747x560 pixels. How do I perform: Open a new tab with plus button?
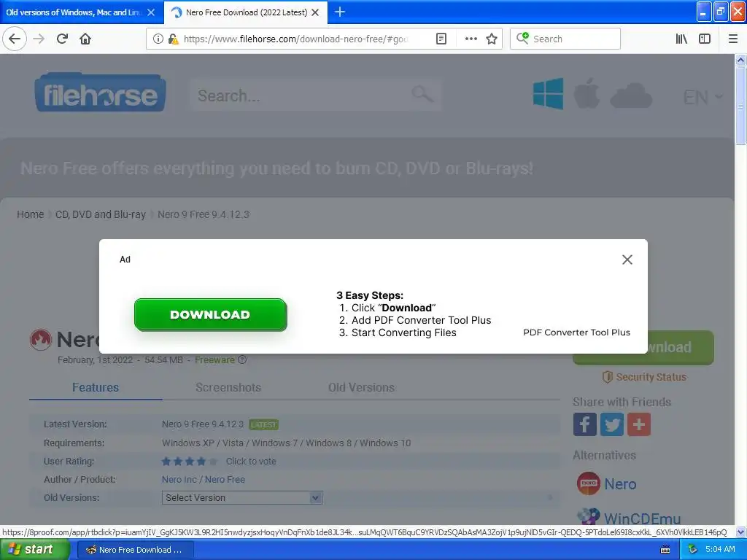(340, 12)
